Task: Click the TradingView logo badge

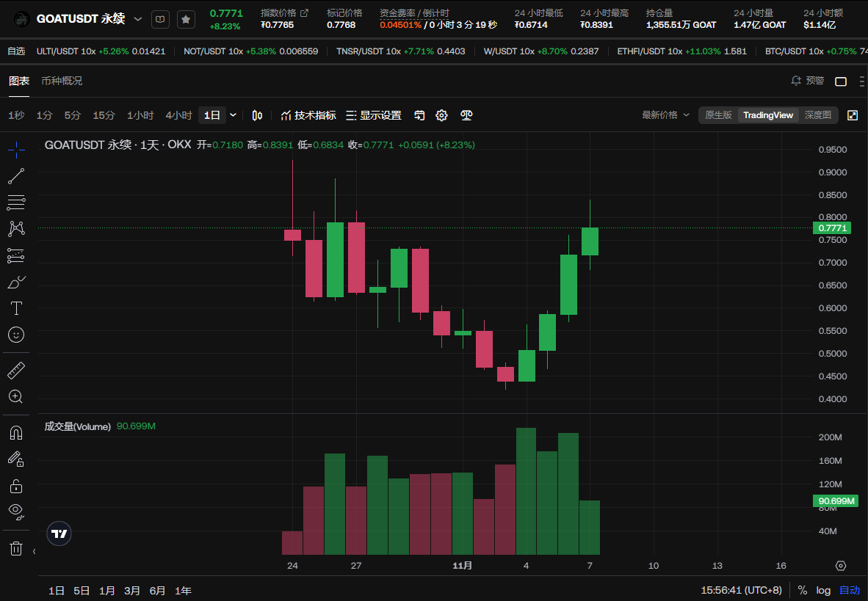Action: coord(59,533)
